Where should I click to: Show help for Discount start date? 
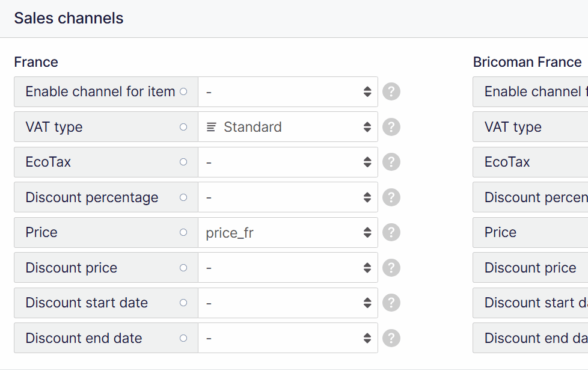(391, 303)
